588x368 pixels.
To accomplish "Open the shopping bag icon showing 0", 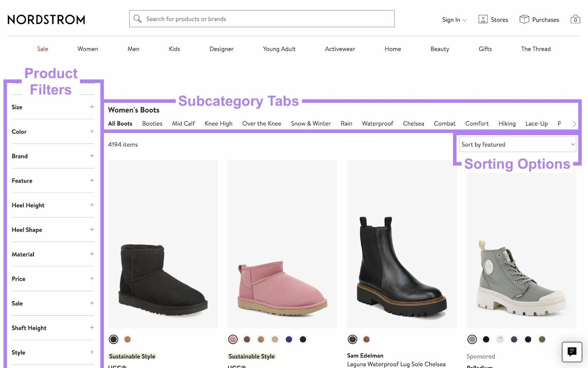I will point(575,19).
